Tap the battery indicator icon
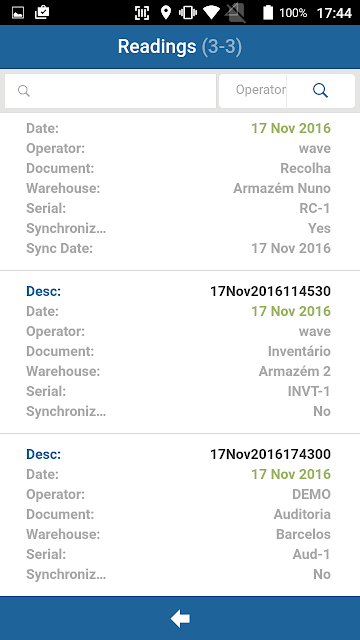360x640 pixels. (x=267, y=12)
